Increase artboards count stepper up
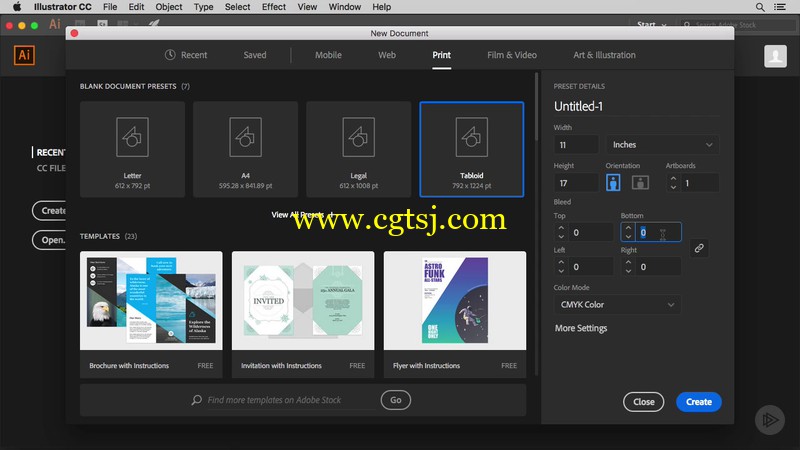Screen dimensions: 800x450 pos(673,179)
